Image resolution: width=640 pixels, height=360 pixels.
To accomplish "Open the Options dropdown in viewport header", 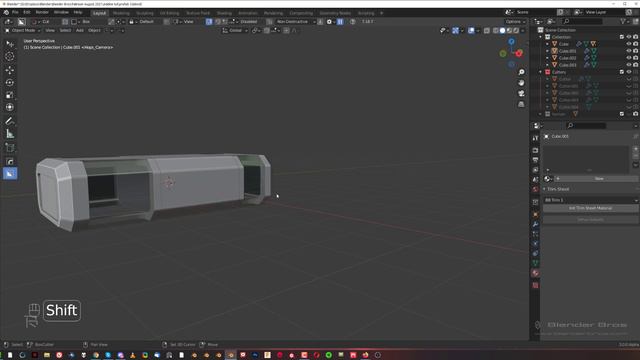I will pyautogui.click(x=515, y=22).
